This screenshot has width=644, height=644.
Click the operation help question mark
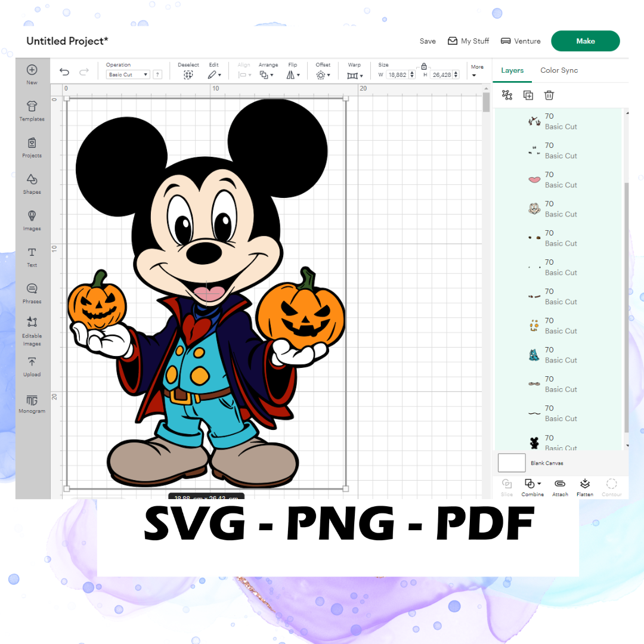157,75
